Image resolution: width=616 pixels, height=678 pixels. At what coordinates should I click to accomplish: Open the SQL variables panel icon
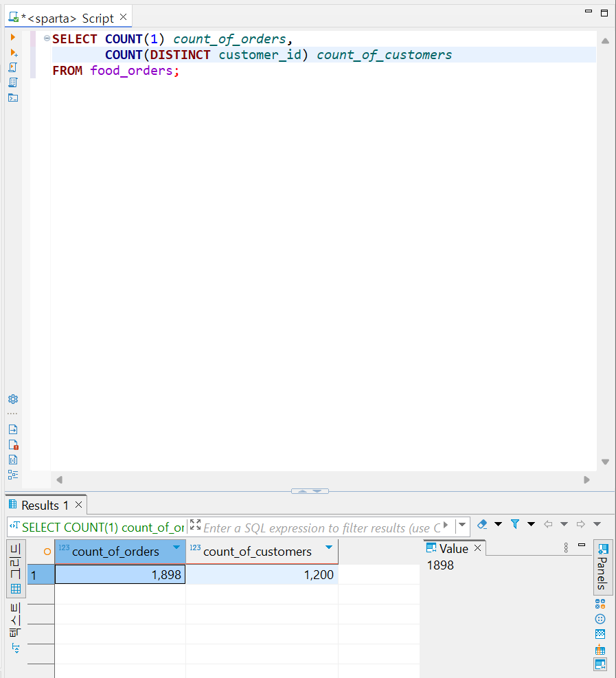[x=13, y=460]
